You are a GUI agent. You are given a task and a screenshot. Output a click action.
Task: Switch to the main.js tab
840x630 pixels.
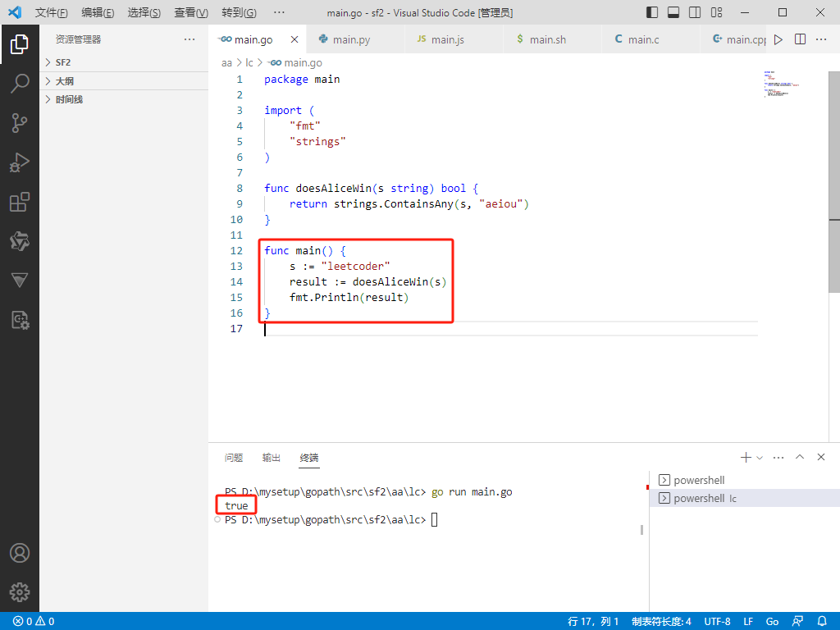(454, 39)
